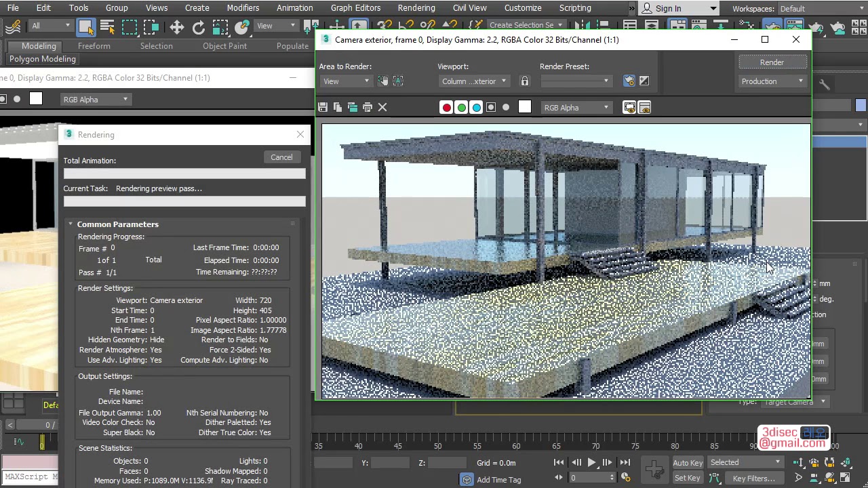
Task: Clone the rendered frame window
Action: (353, 107)
